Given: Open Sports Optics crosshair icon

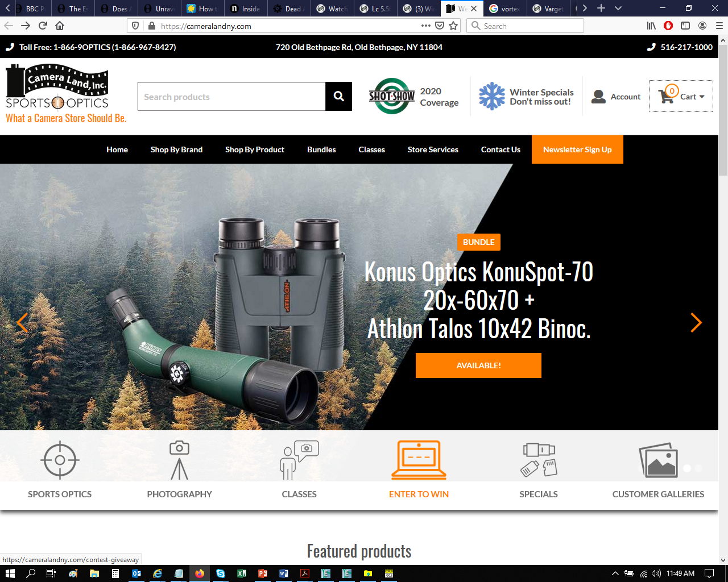Looking at the screenshot, I should click(x=60, y=460).
